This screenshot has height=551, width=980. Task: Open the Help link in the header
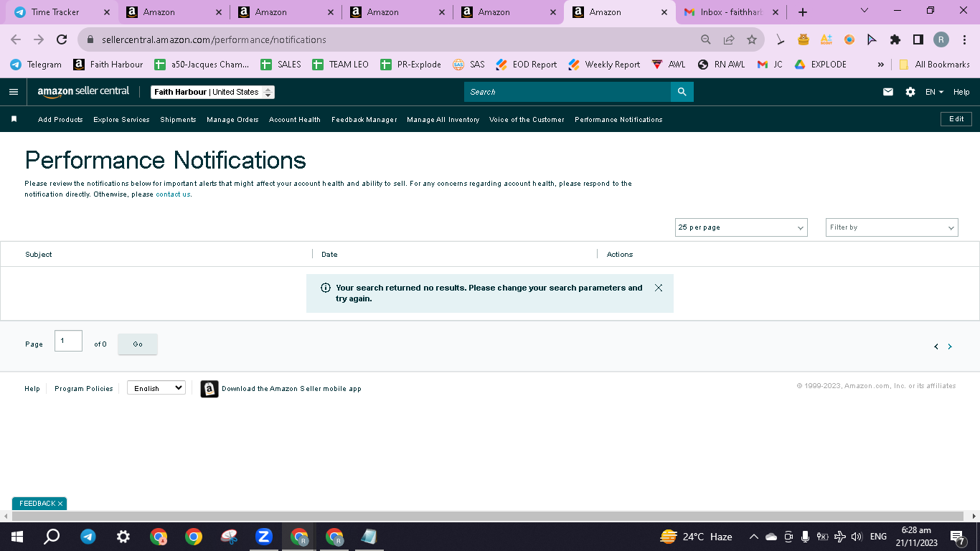[x=961, y=92]
